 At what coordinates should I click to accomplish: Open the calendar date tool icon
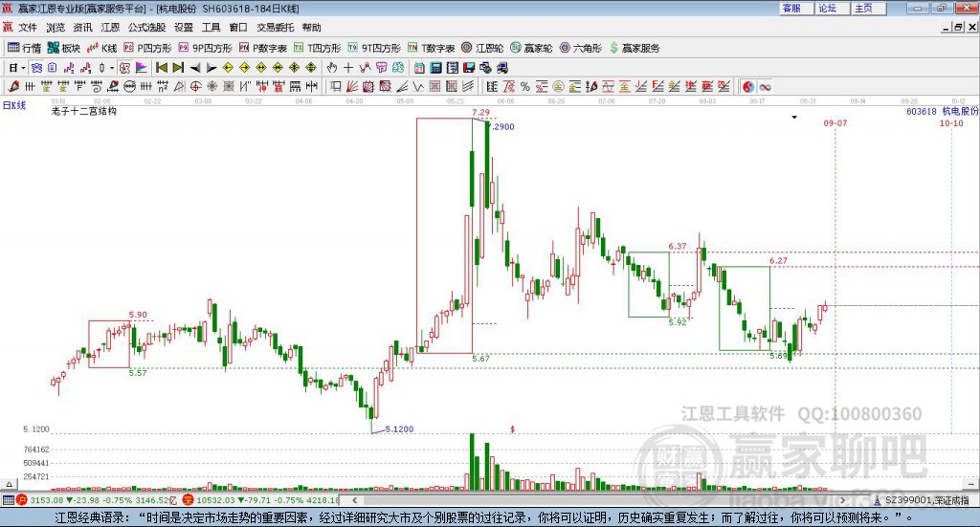point(419,68)
